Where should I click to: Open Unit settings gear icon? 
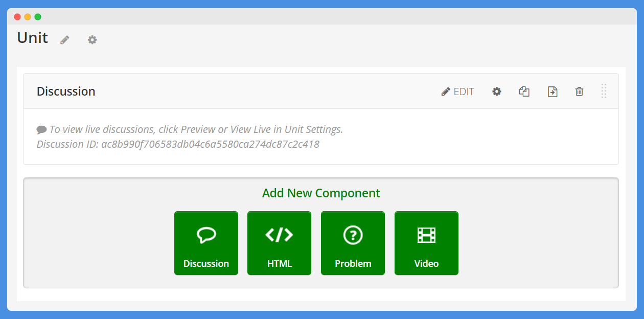92,40
